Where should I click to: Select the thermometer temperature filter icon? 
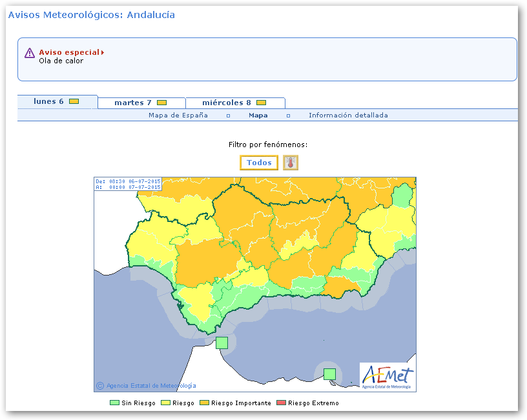(291, 163)
